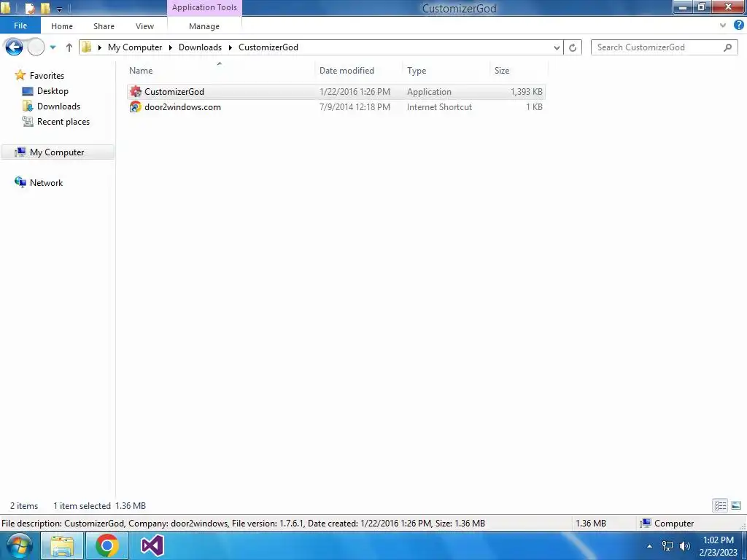Open Downloads in the navigation pane

point(58,106)
